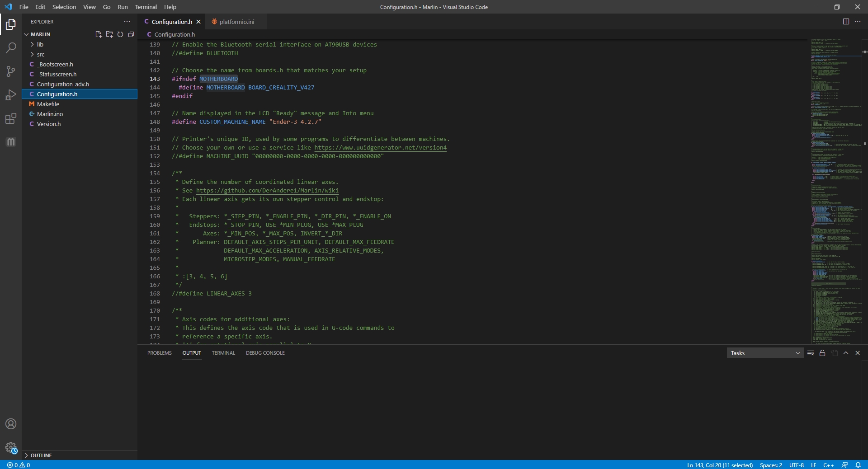The height and width of the screenshot is (469, 868).
Task: Open the Selection menu
Action: click(64, 7)
